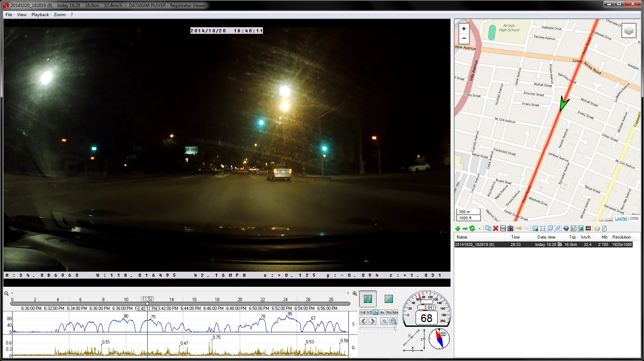
Task: Open the Leaflet link on map
Action: click(x=621, y=218)
